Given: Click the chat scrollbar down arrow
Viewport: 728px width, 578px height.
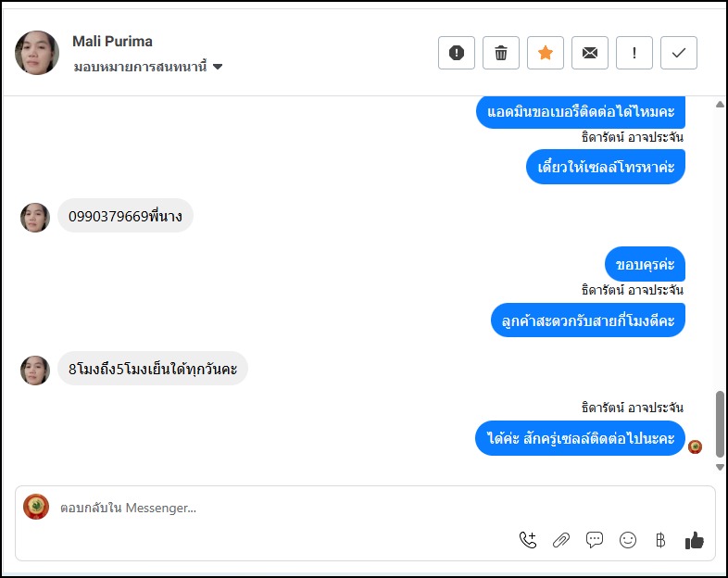Looking at the screenshot, I should click(721, 468).
